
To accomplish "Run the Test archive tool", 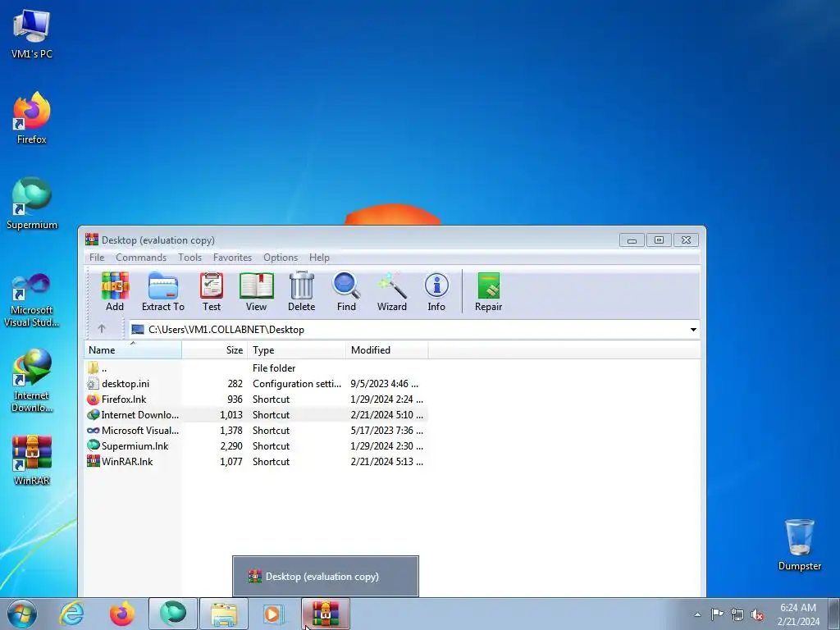I will pyautogui.click(x=212, y=291).
